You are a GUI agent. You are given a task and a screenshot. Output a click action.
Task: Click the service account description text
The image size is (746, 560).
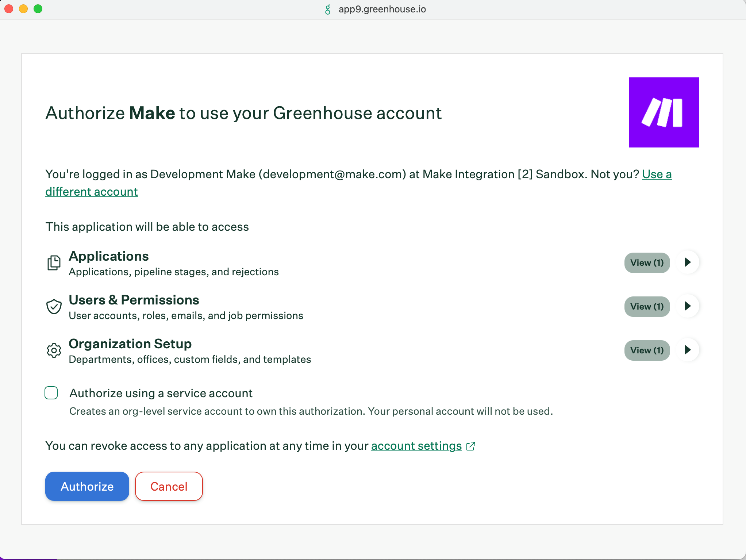pos(311,411)
